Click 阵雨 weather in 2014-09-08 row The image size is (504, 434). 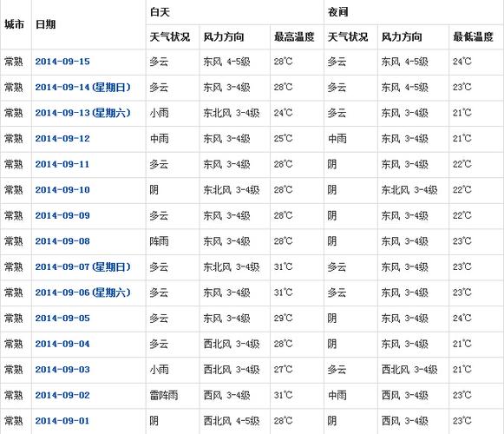point(159,241)
